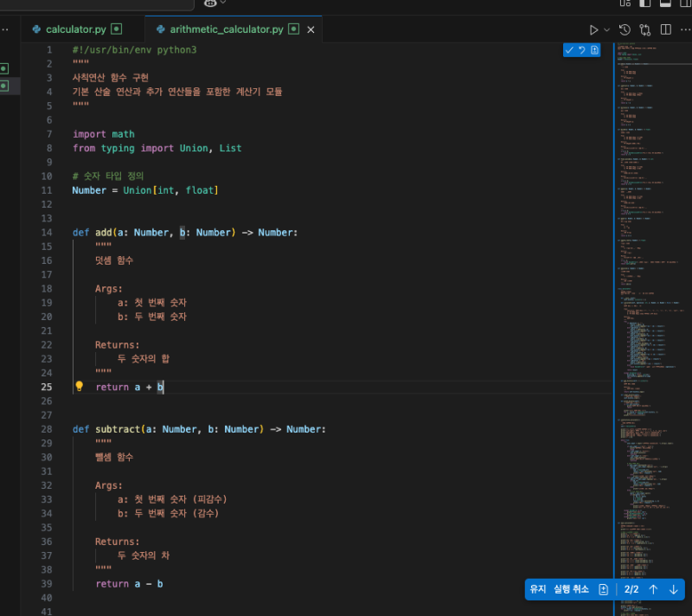Click the minimap to jump in file
The image size is (692, 616).
pos(650,260)
